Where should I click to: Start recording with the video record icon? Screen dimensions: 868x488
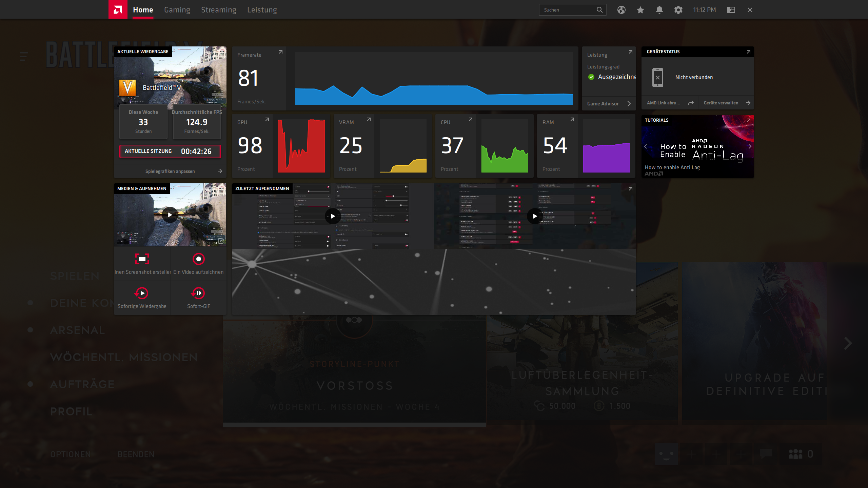tap(198, 259)
